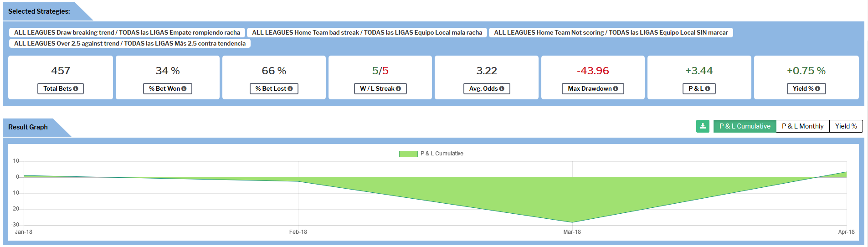Select Draw breaking trend strategy tag
Image resolution: width=868 pixels, height=247 pixels.
click(x=127, y=32)
